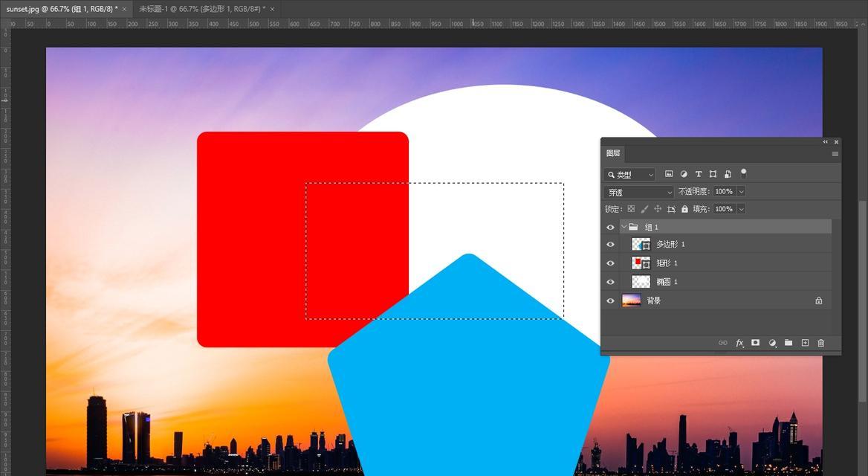This screenshot has width=868, height=476.
Task: Select the 椭圆 1 layer name
Action: pyautogui.click(x=667, y=282)
